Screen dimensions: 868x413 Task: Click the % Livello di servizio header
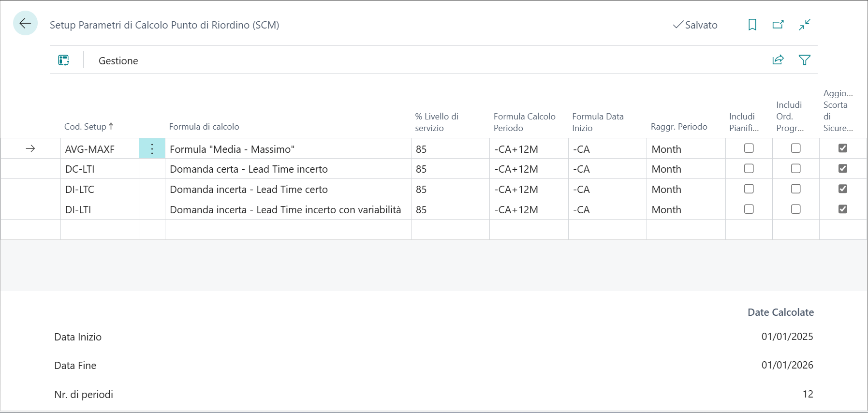click(436, 122)
